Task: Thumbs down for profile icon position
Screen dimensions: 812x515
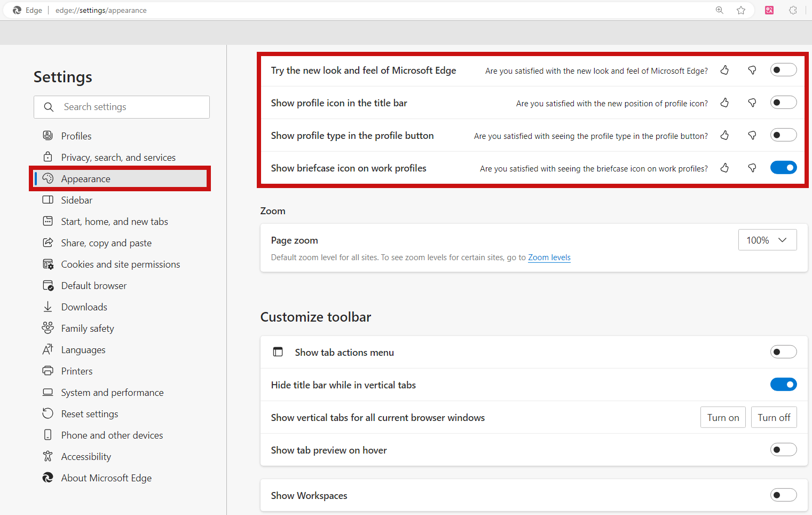Action: coord(752,103)
